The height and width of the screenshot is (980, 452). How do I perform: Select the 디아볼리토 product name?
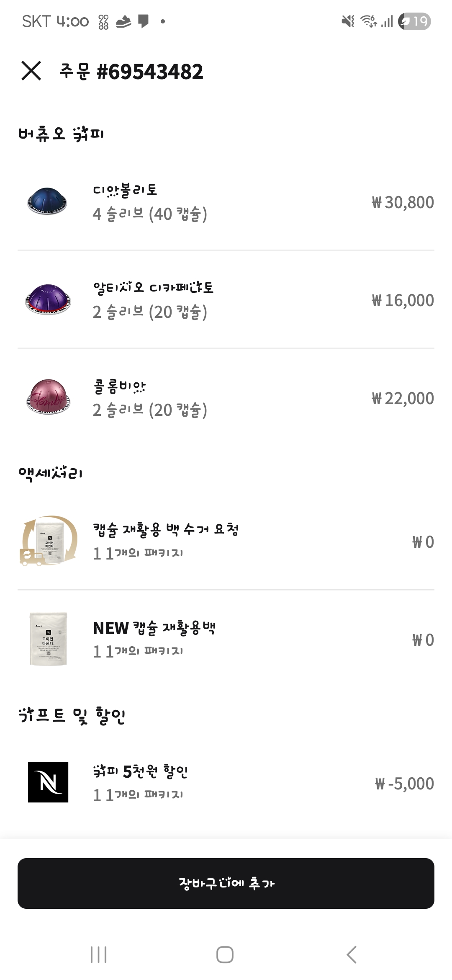click(x=125, y=190)
